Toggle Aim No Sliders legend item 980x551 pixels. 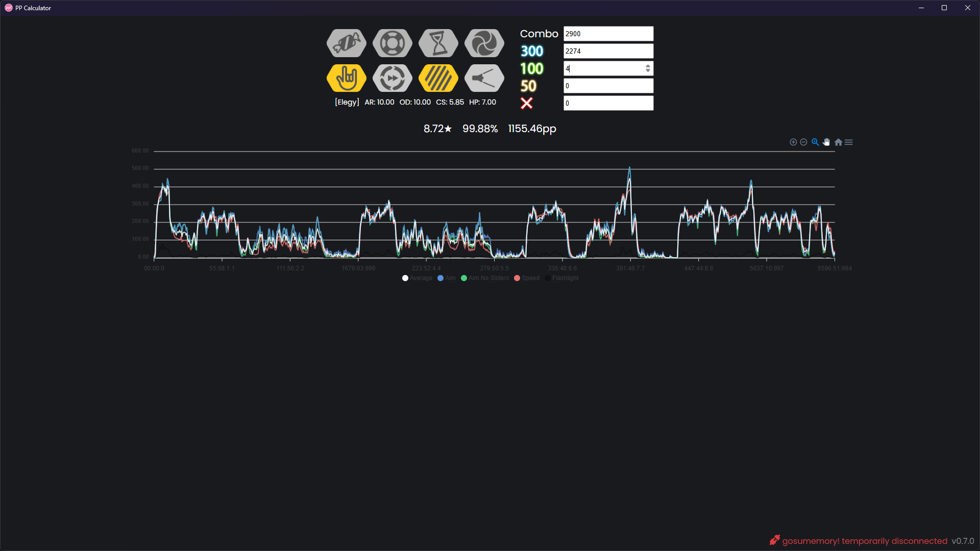(x=485, y=278)
